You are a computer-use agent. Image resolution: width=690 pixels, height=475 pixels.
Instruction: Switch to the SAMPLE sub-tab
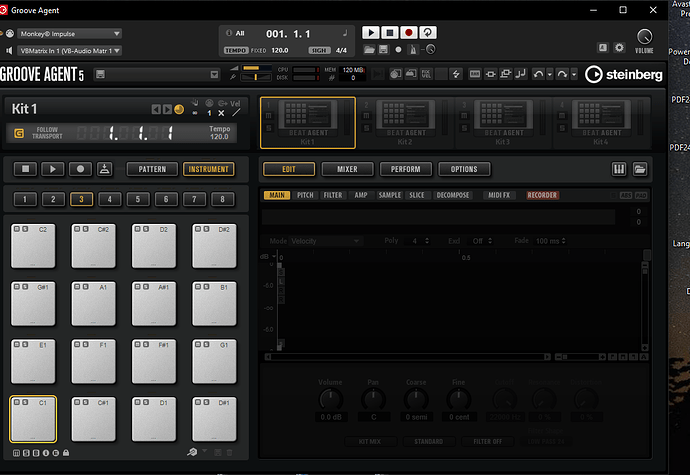point(389,195)
